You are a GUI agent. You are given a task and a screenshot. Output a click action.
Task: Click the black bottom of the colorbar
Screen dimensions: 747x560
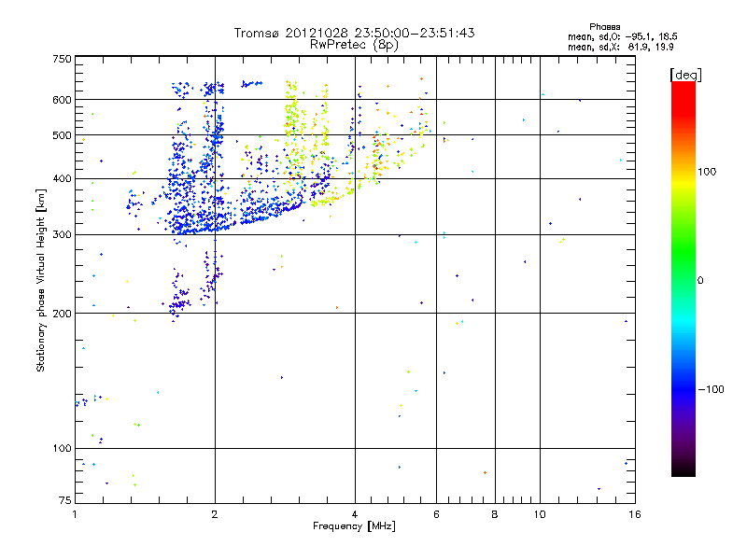coord(684,469)
